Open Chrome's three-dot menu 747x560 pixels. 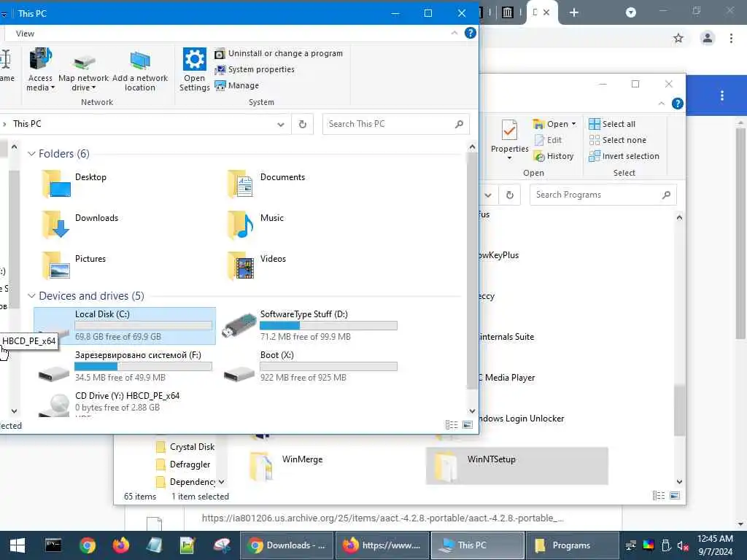[731, 38]
